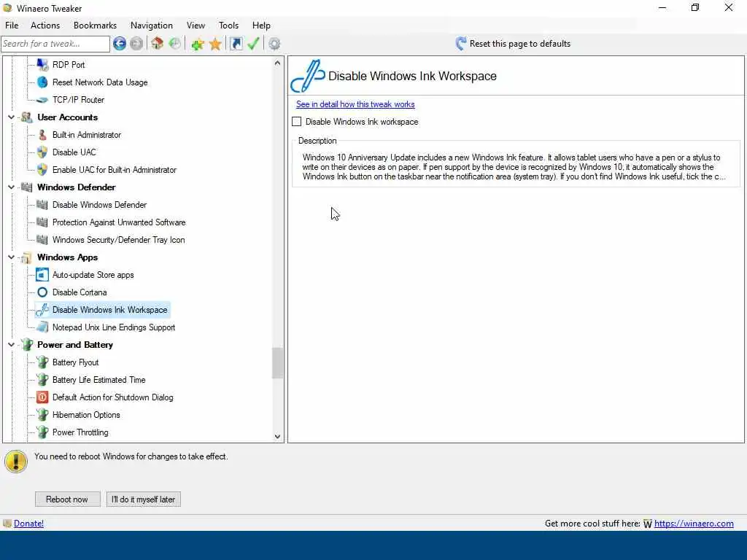Open bookmarks with the orange star icon
The image size is (747, 560).
215,44
